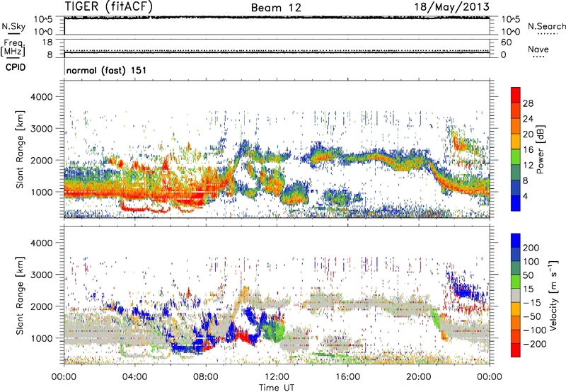Click the frequency panel trace

(x=277, y=52)
